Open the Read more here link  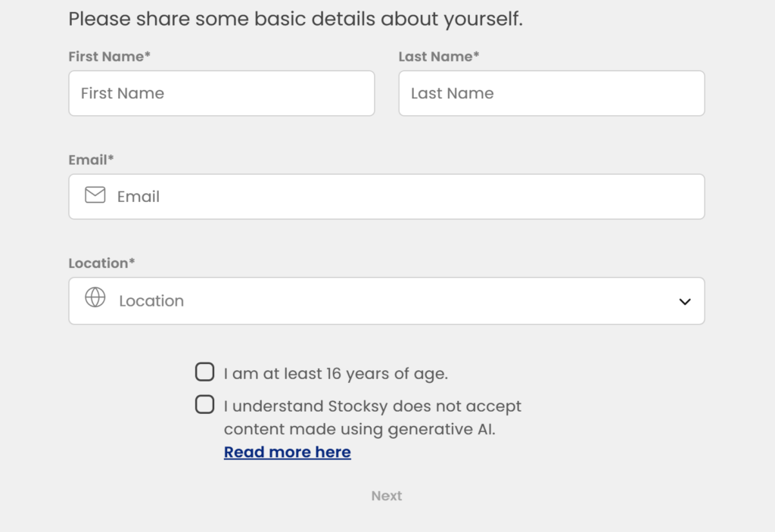[287, 452]
